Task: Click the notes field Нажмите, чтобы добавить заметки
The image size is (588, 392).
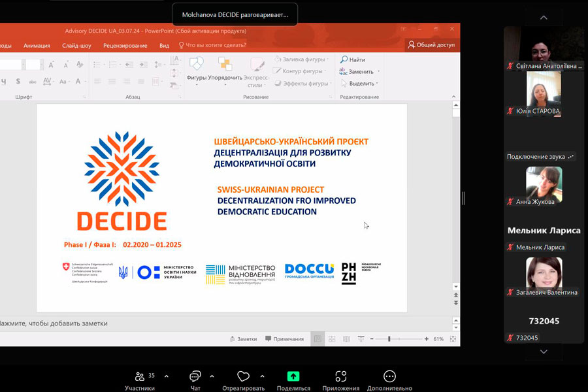Action: pos(225,323)
